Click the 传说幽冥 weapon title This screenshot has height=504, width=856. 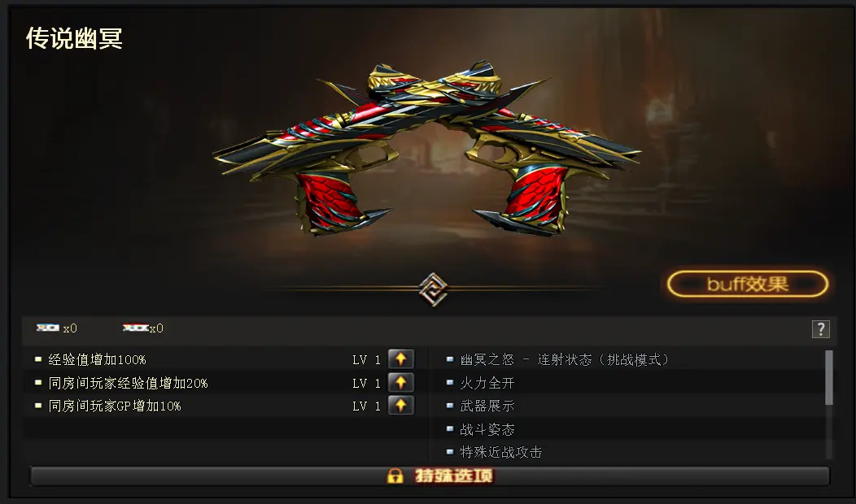coord(74,38)
